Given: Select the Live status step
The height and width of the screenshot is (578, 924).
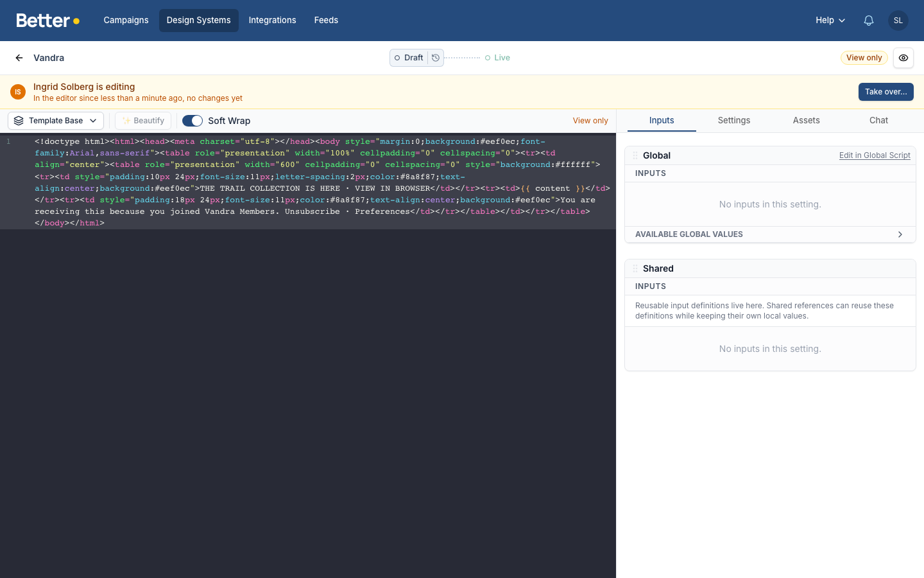Looking at the screenshot, I should pyautogui.click(x=497, y=58).
